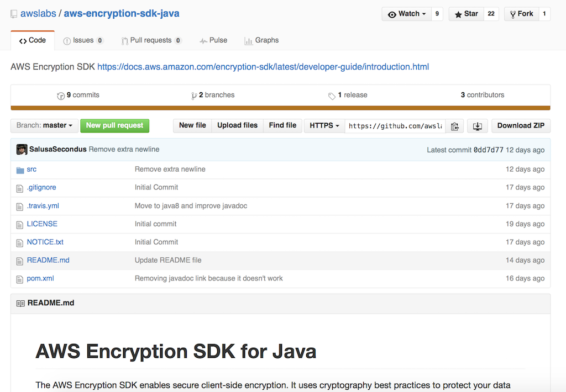This screenshot has width=566, height=392.
Task: Click the repository book icon beside awslabs
Action: click(14, 14)
